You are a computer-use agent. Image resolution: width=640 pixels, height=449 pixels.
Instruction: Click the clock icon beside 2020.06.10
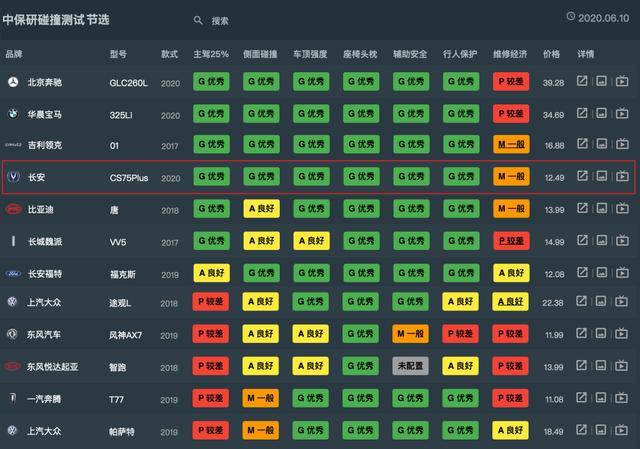(x=571, y=17)
